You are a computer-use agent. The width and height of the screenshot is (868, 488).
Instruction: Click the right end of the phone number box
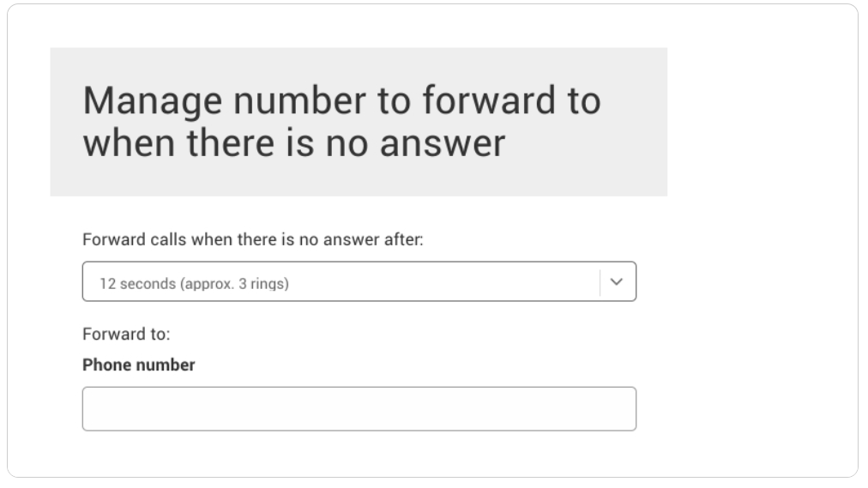[629, 409]
